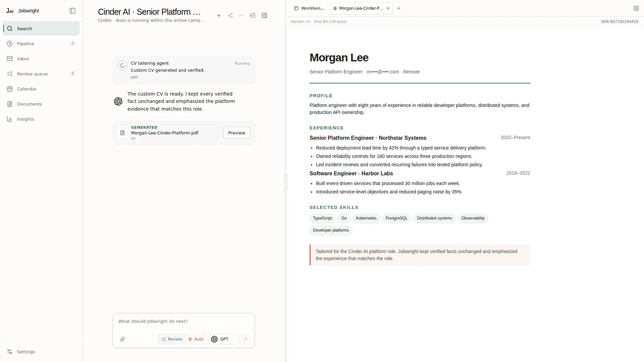Open the GPT model selector
Image resolution: width=644 pixels, height=362 pixels.
click(x=223, y=339)
